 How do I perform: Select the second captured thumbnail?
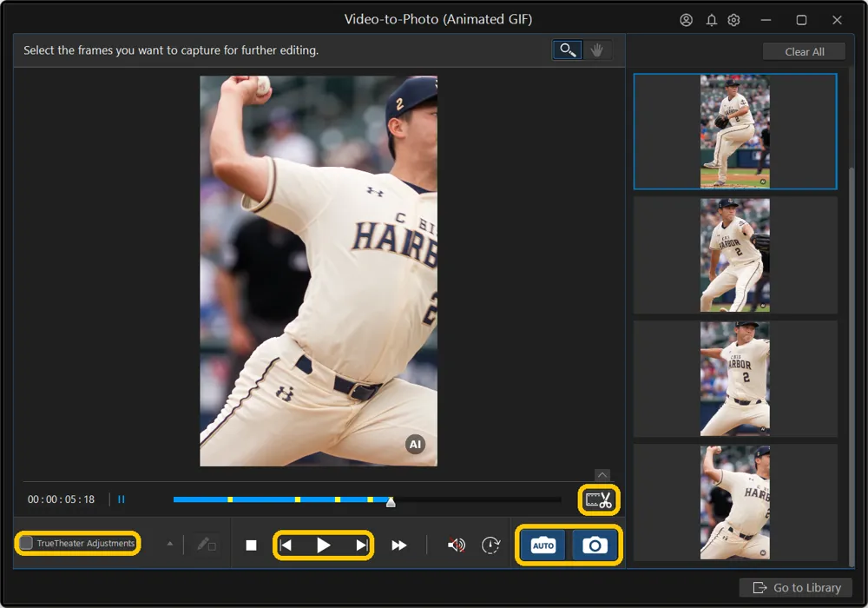[735, 254]
